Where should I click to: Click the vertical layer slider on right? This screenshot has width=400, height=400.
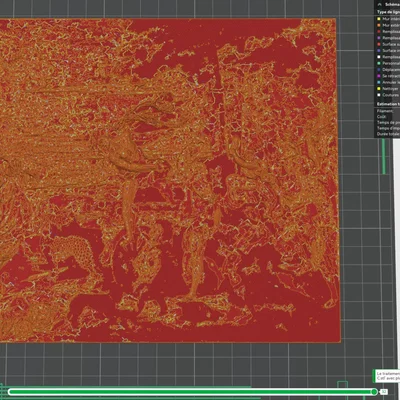(383, 157)
